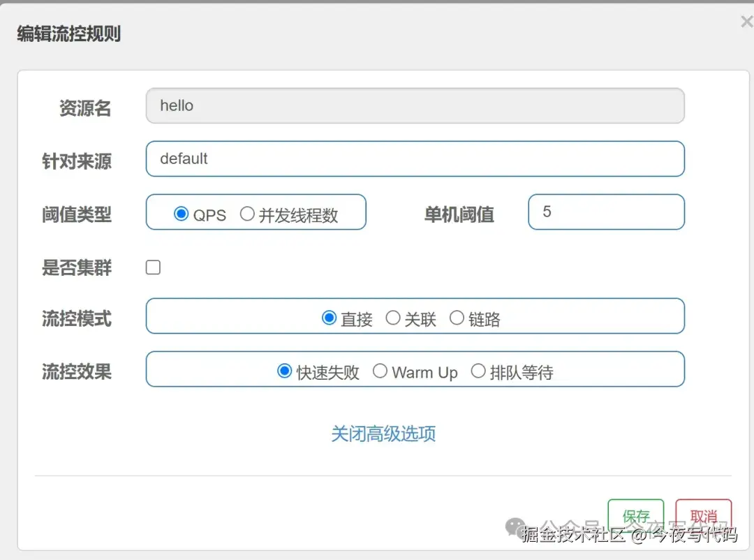This screenshot has height=560, width=754.
Task: Click the 流控效果 field label
Action: point(77,371)
